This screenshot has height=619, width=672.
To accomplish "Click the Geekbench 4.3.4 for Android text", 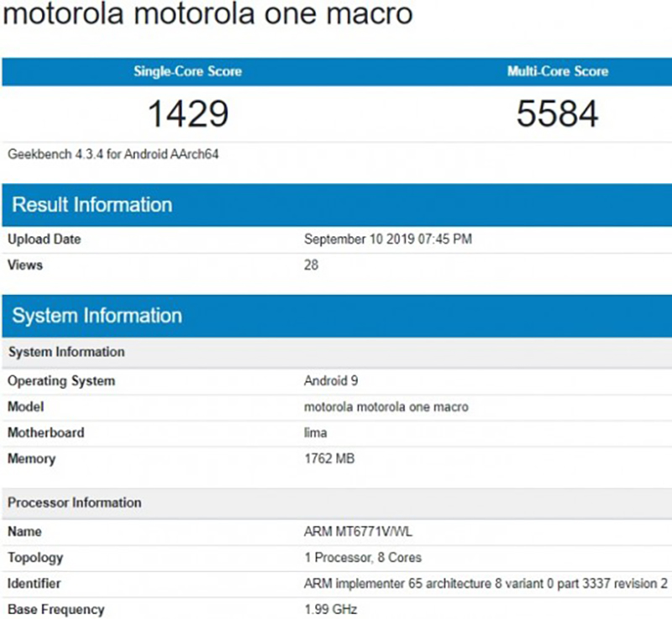I will pyautogui.click(x=113, y=155).
